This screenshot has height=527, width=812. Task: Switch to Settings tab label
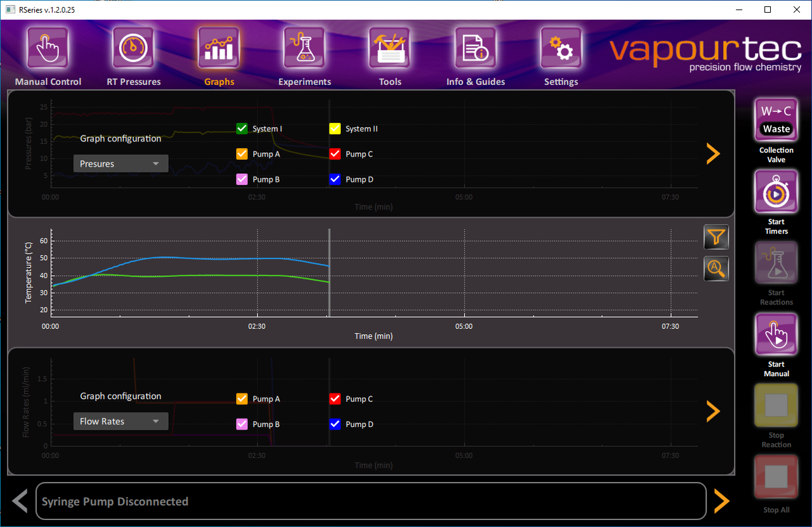coord(561,82)
